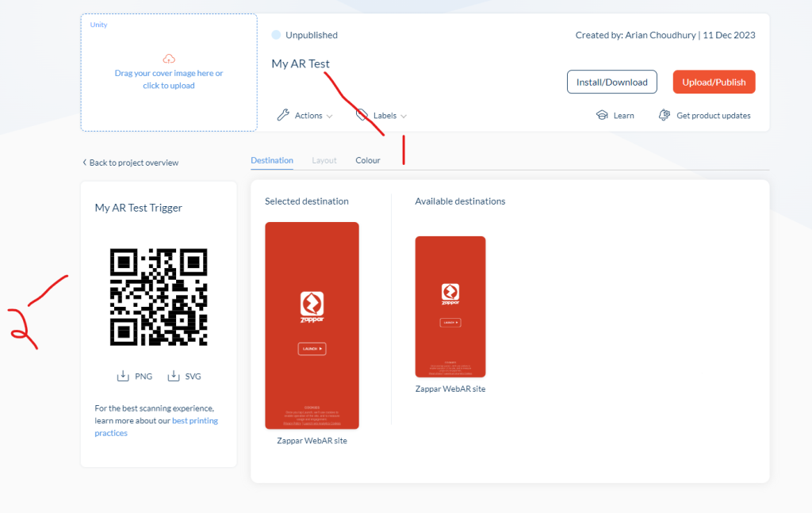Expand the Labels dropdown arrow
Viewport: 812px width, 513px height.
click(404, 116)
